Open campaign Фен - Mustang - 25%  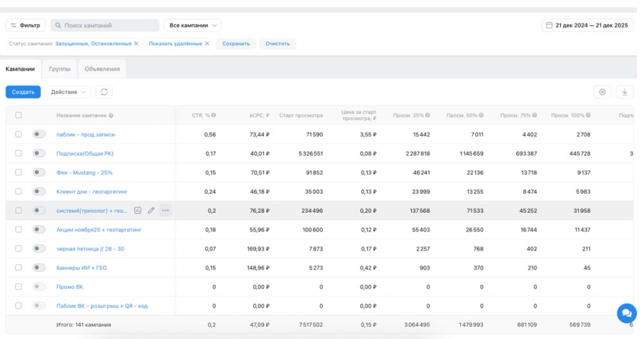pos(84,173)
